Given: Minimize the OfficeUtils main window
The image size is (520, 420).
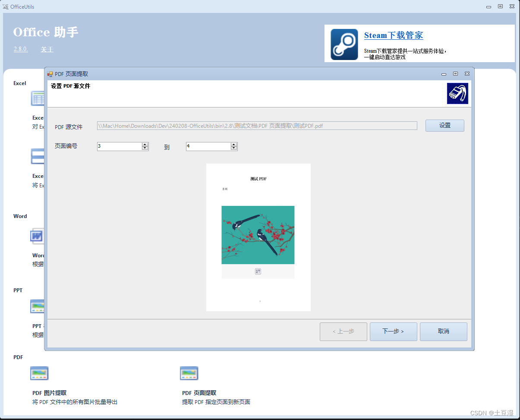Looking at the screenshot, I should pyautogui.click(x=488, y=6).
